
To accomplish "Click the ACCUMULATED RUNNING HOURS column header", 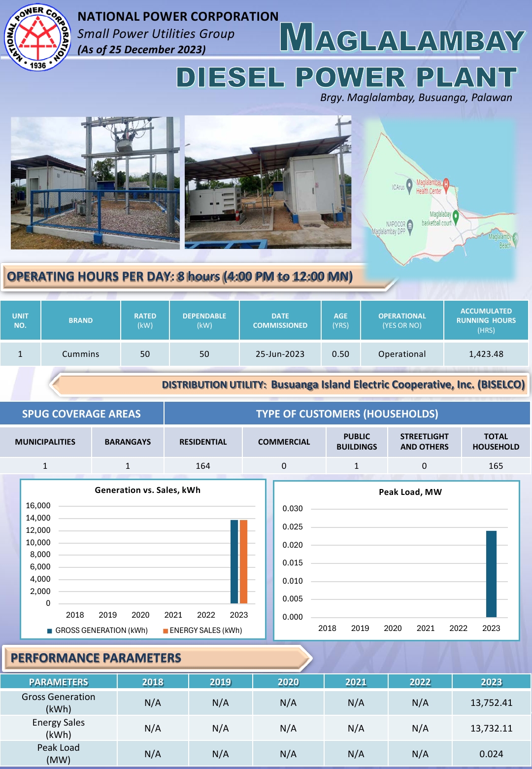I will click(486, 320).
